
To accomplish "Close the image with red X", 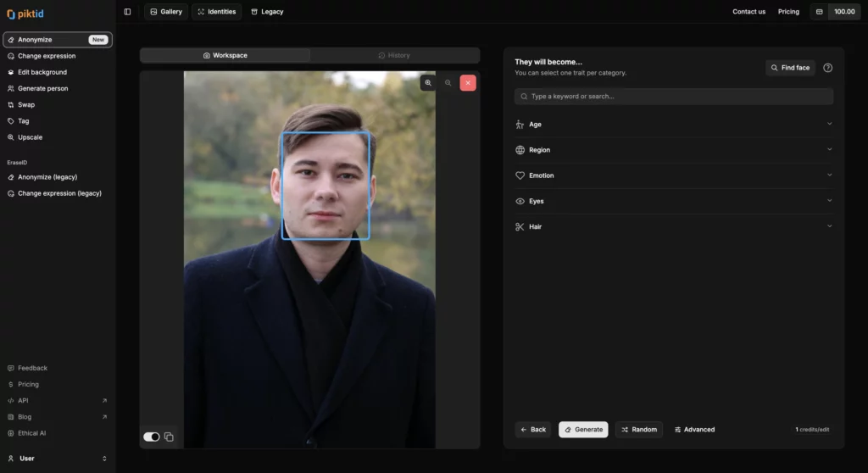I will [468, 82].
